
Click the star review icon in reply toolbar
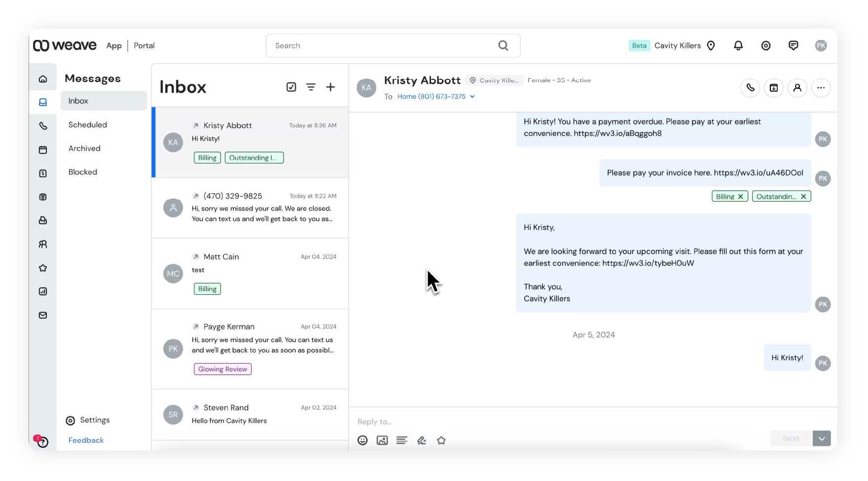pos(441,440)
